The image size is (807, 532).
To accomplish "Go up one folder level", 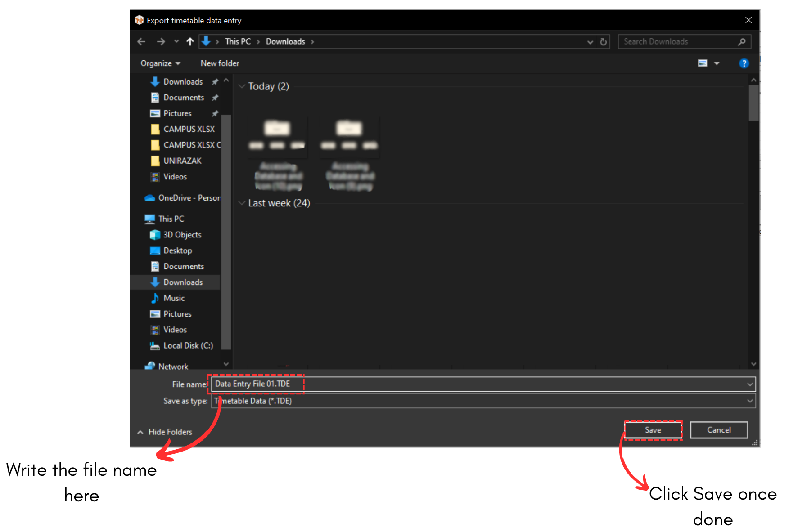I will pyautogui.click(x=190, y=42).
